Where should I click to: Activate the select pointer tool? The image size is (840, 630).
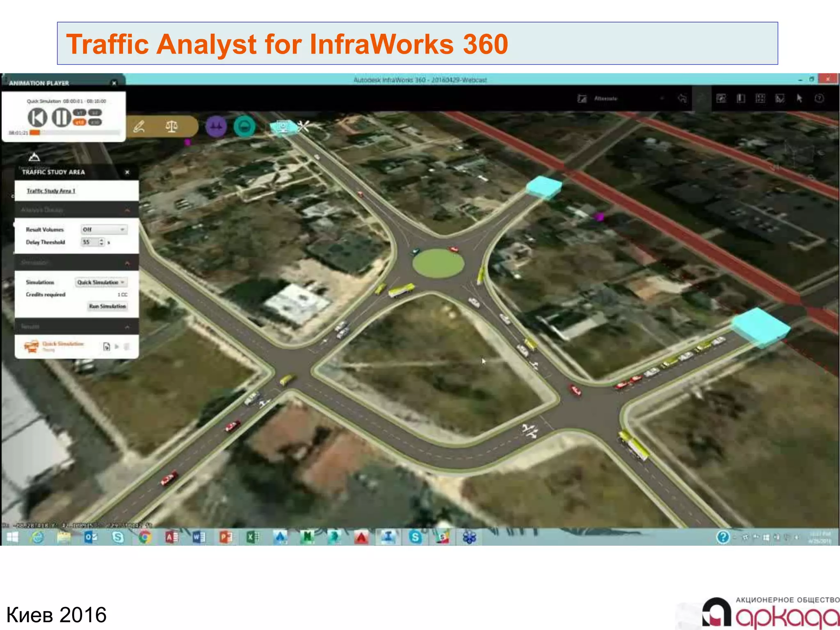coord(799,98)
